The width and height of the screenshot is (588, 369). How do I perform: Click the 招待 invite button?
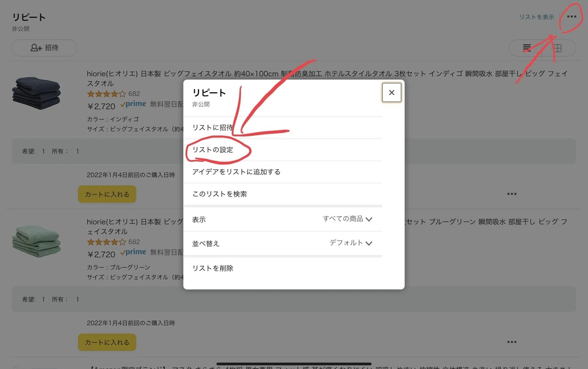[x=44, y=48]
